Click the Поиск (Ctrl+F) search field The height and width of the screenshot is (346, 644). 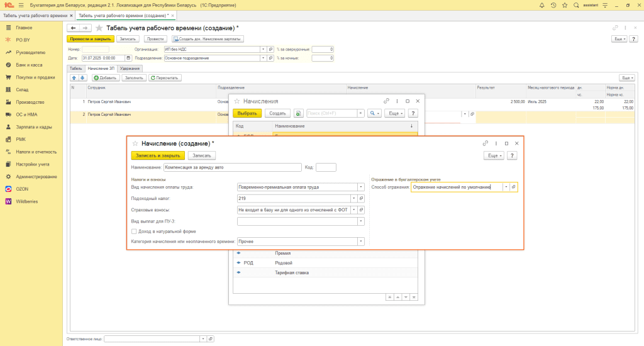332,113
